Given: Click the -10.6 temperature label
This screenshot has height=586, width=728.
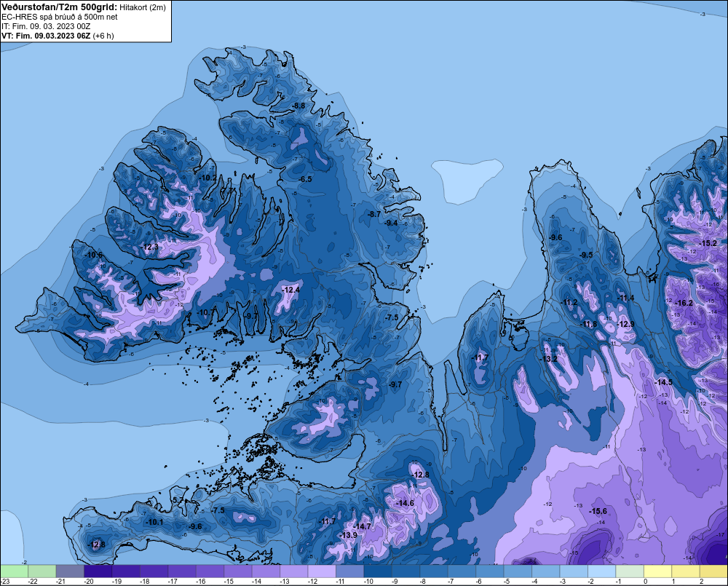Looking at the screenshot, I should coord(93,255).
